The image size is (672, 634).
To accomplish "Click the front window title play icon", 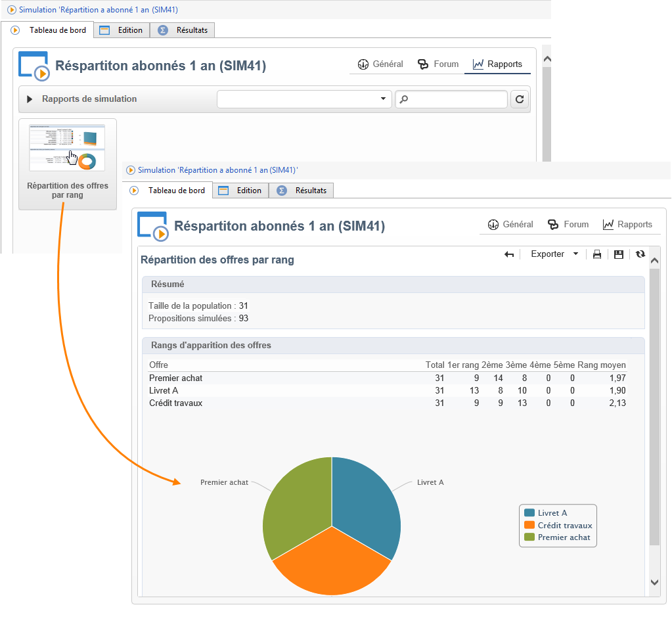I will click(131, 170).
